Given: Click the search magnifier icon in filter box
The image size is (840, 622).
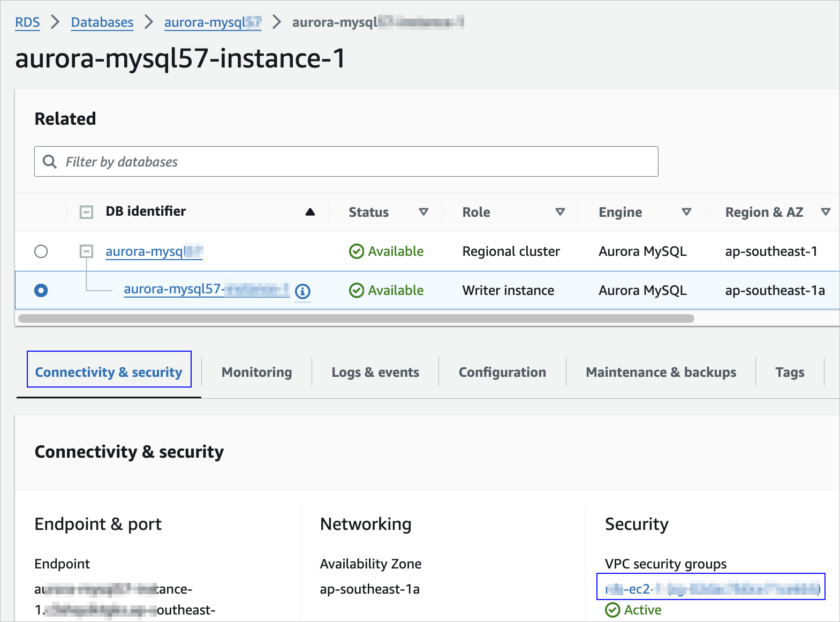Looking at the screenshot, I should click(50, 162).
